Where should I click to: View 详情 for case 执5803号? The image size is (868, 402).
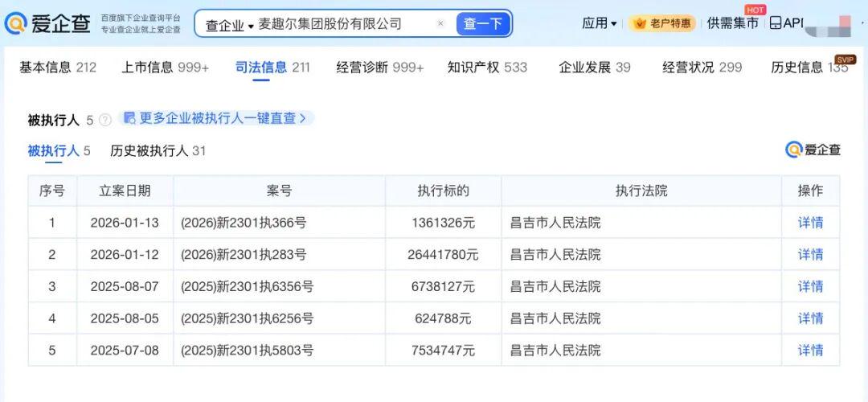810,350
